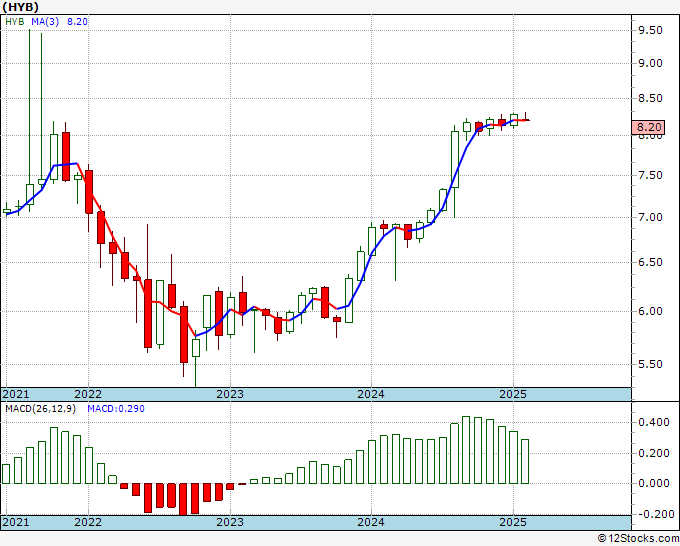The height and width of the screenshot is (546, 680).
Task: Click the HYB legend label
Action: pos(15,21)
